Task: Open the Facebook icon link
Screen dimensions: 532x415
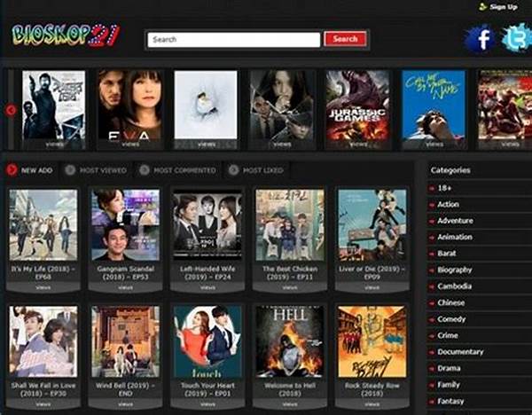Action: click(x=481, y=38)
